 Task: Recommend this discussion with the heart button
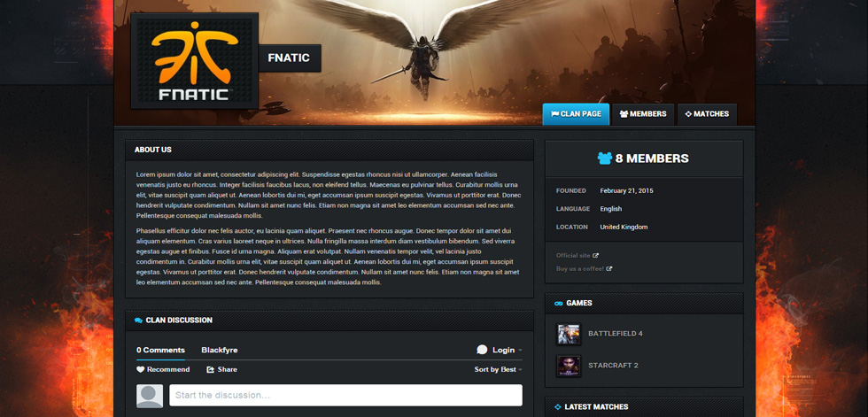[x=163, y=369]
